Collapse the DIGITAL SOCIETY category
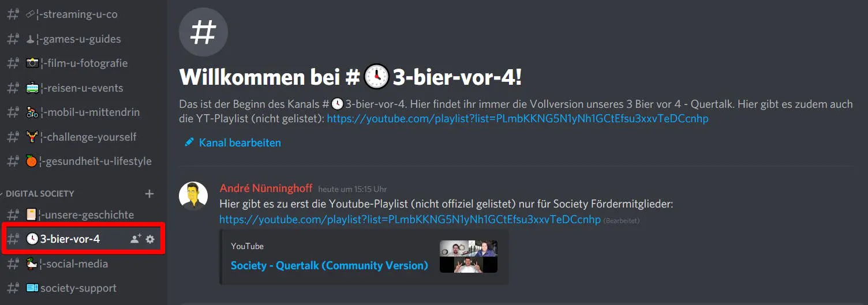This screenshot has width=868, height=305. (40, 194)
